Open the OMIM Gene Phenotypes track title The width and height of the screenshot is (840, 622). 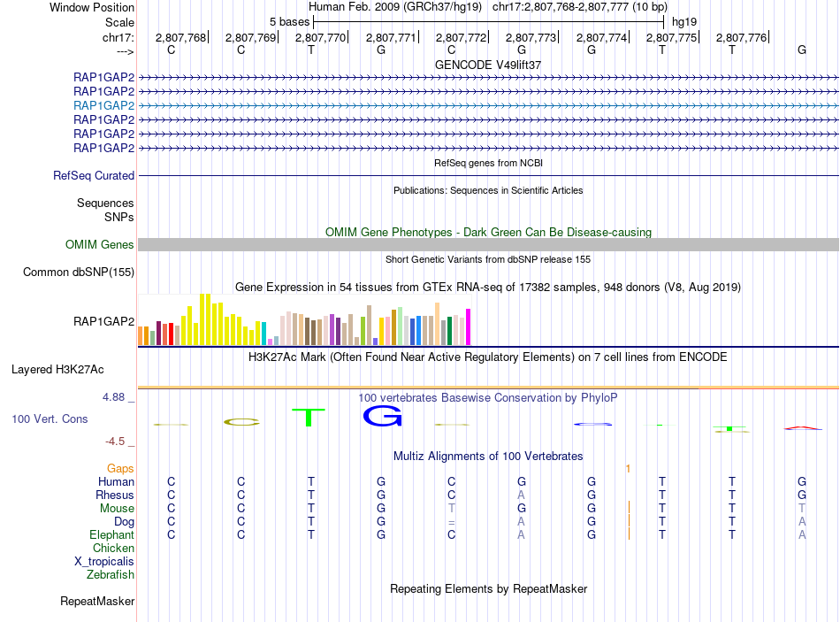coord(488,232)
